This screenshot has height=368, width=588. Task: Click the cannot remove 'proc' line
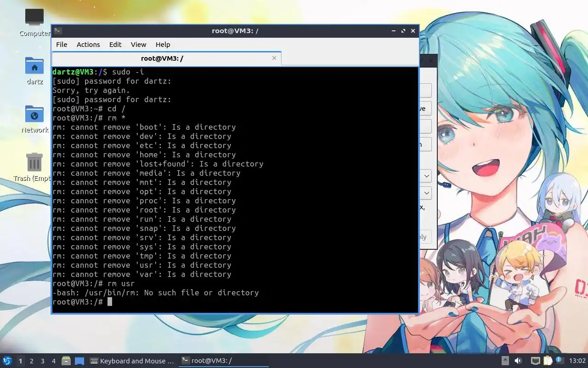coord(144,201)
